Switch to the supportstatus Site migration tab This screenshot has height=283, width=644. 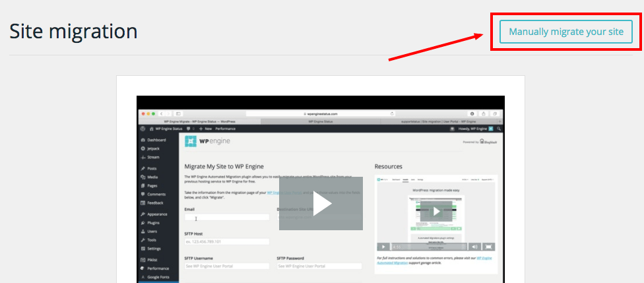[440, 121]
